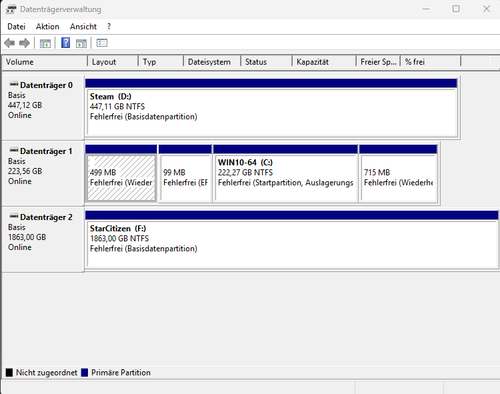
Task: Click the disk icon next to Datenträger 1
Action: tap(14, 150)
